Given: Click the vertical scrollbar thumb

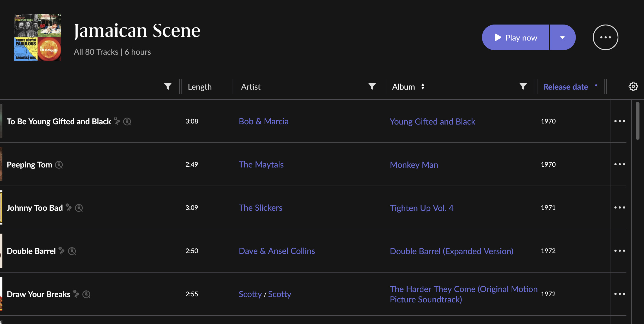Looking at the screenshot, I should tap(637, 121).
